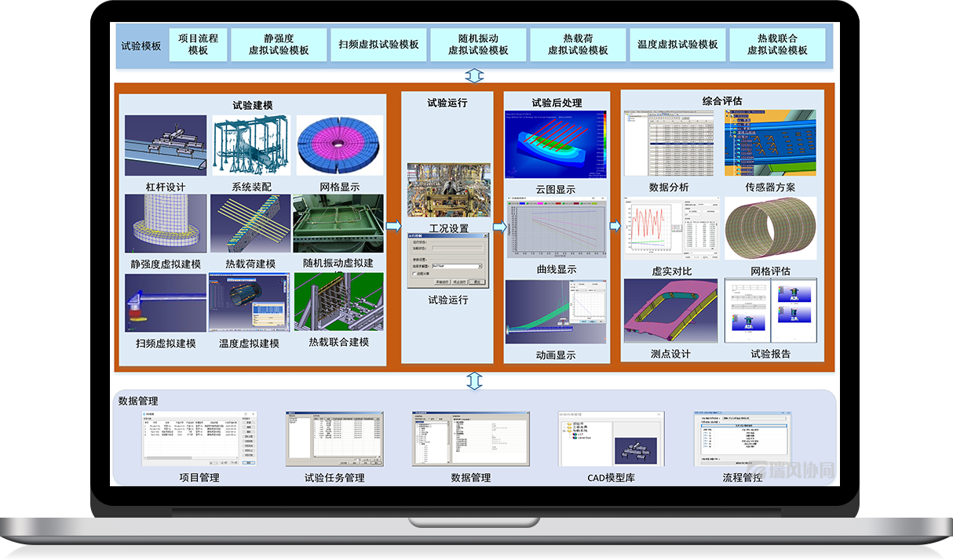The height and width of the screenshot is (560, 953).
Task: Open the 网格显示 mesh disc image
Action: tap(339, 145)
